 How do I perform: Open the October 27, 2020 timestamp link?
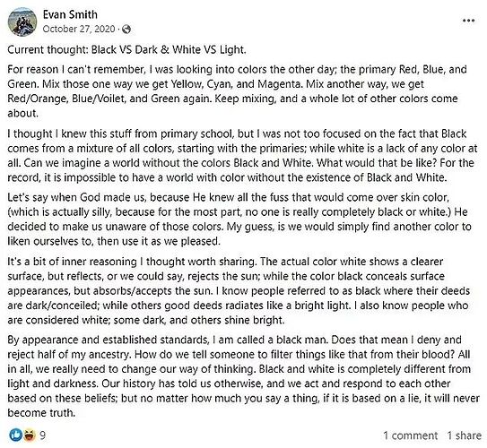pos(79,29)
